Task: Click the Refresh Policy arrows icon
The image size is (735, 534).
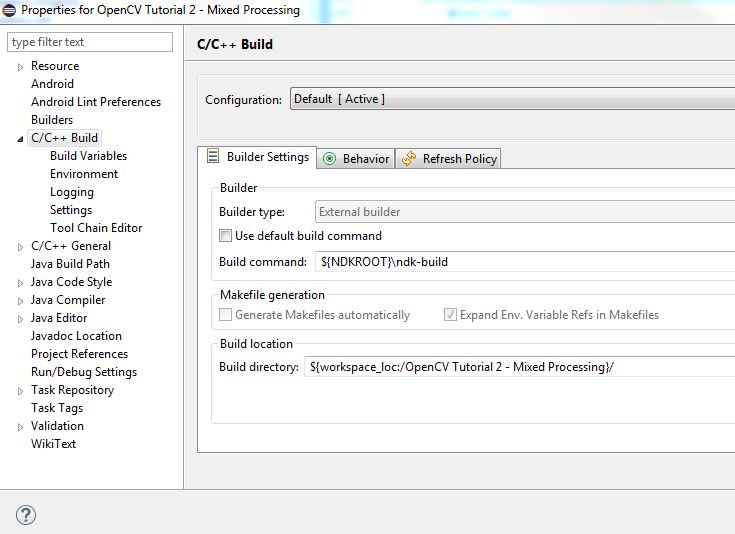Action: tap(409, 159)
